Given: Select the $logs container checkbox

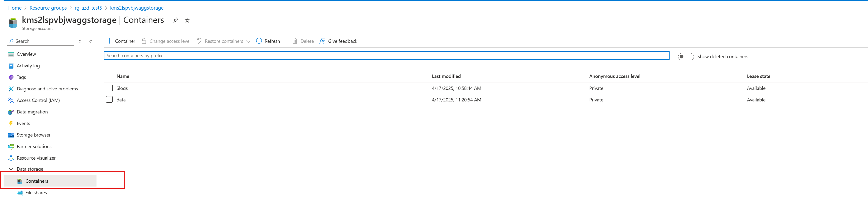Looking at the screenshot, I should pos(109,88).
